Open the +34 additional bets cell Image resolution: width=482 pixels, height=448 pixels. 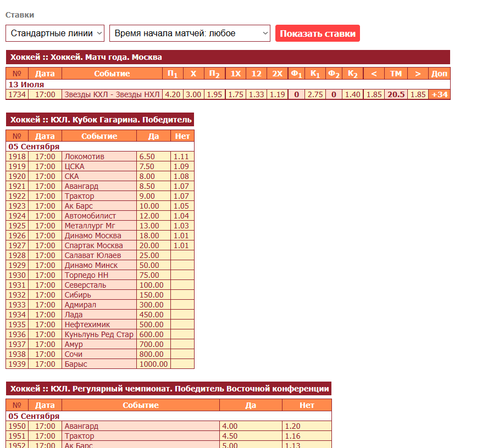point(439,94)
